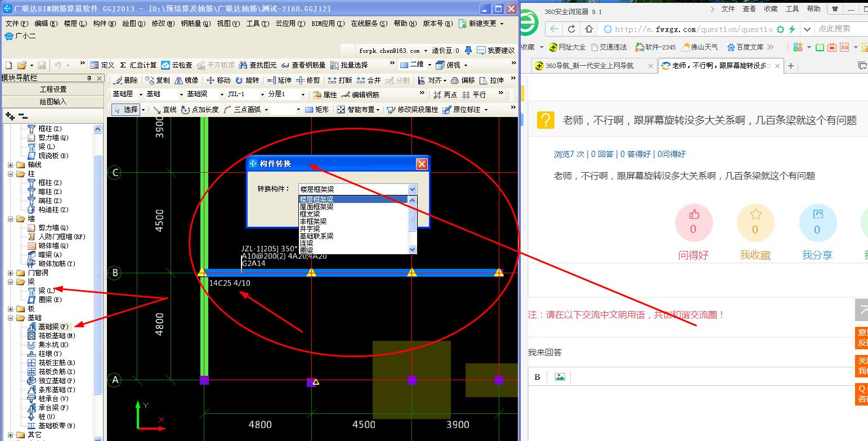Select the 移动 move tool
The width and height of the screenshot is (868, 441).
click(x=218, y=80)
